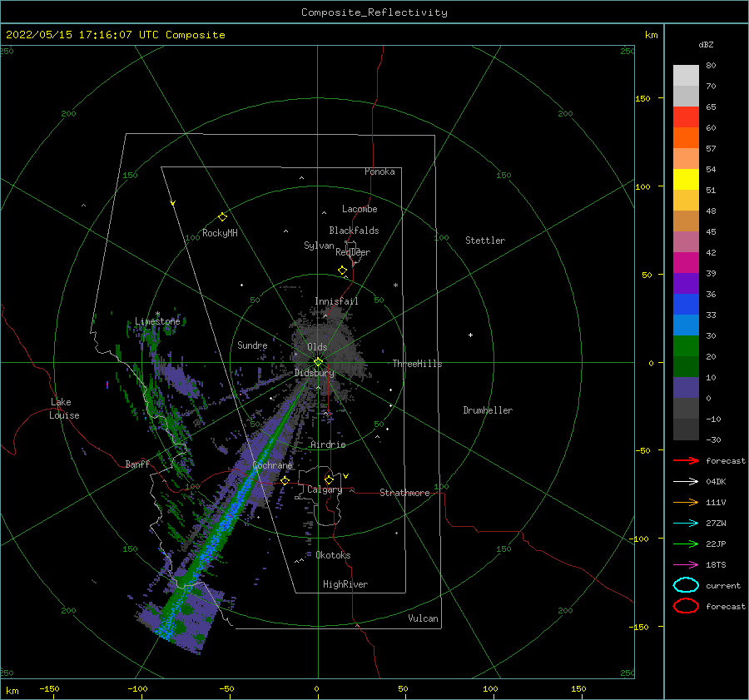Click the Vulcan town label

click(x=423, y=618)
